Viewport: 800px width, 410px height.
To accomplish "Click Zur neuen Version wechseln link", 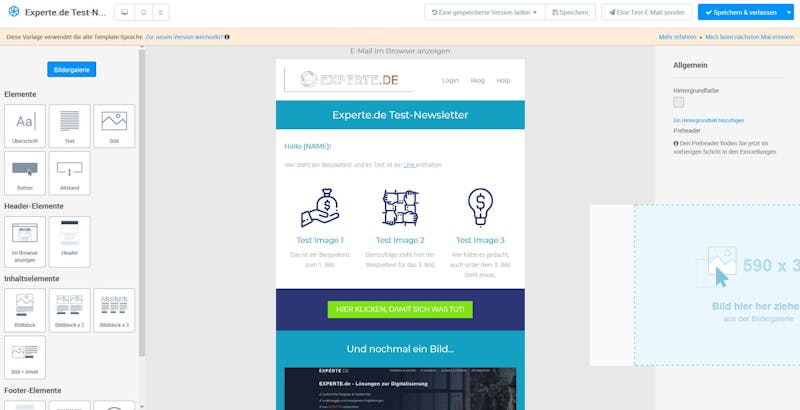I will click(x=184, y=37).
